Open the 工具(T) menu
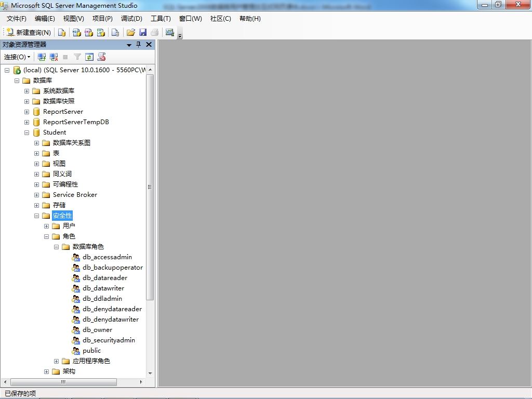Viewport: 532px width, 399px height. [x=161, y=19]
